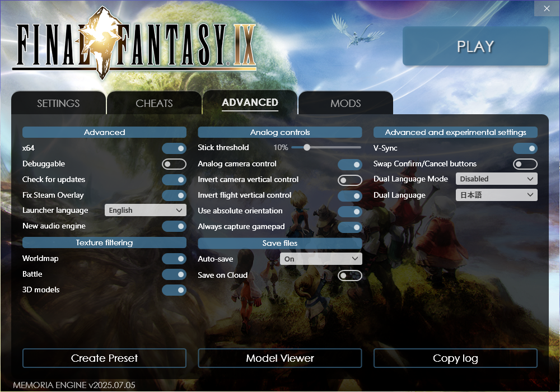Click the Create Preset button
Image resolution: width=560 pixels, height=392 pixels.
pos(104,358)
